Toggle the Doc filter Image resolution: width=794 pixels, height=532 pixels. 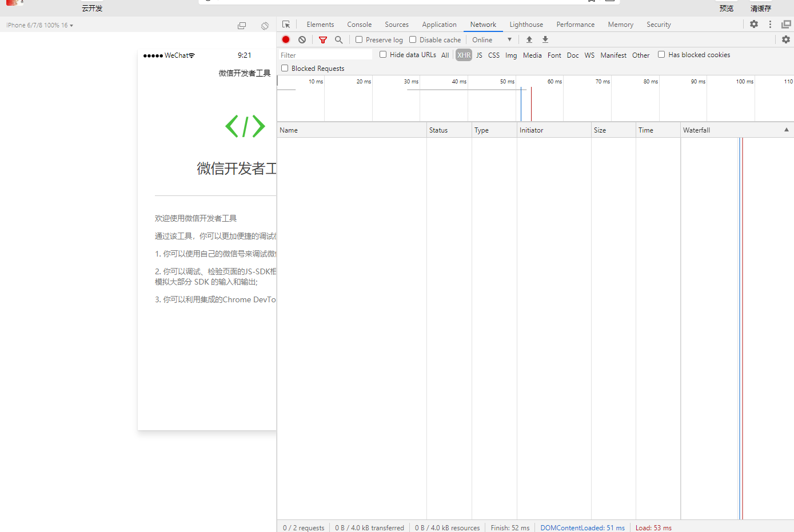(573, 55)
